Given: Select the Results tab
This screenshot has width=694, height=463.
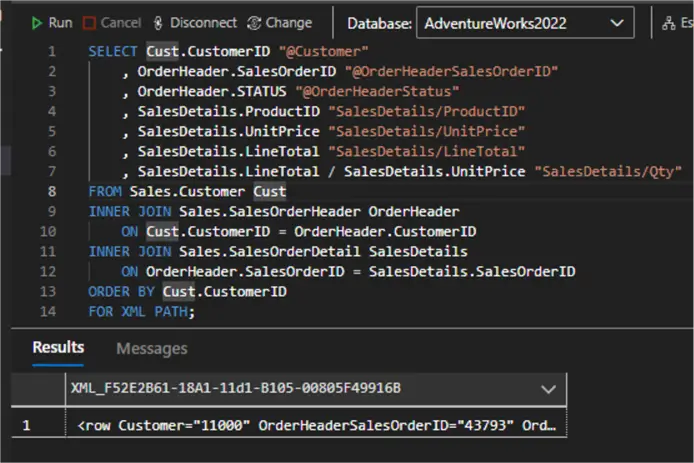Looking at the screenshot, I should 58,348.
